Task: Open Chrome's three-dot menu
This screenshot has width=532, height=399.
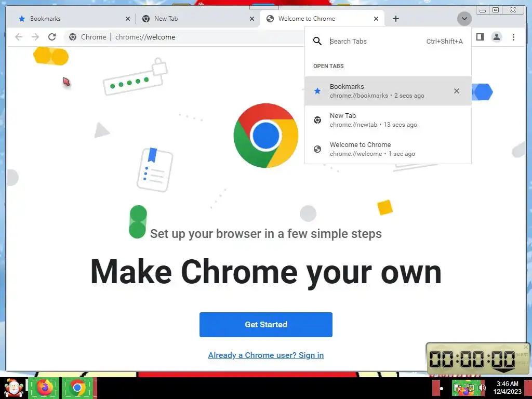Action: [513, 37]
